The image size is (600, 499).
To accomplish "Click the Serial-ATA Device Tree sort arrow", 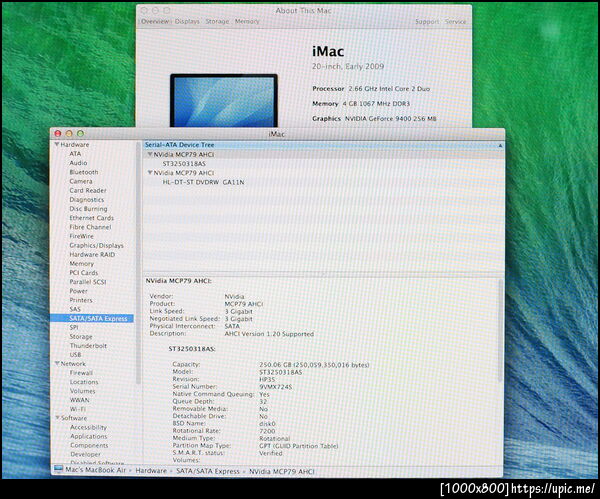I will click(500, 145).
